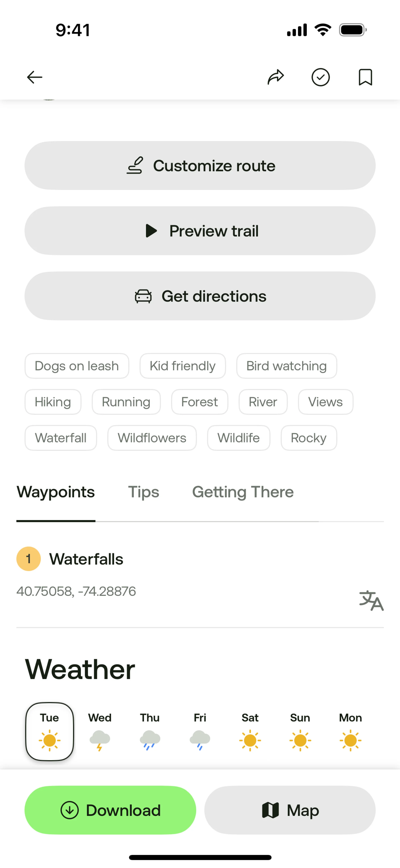Tap Get directions button

(x=200, y=296)
